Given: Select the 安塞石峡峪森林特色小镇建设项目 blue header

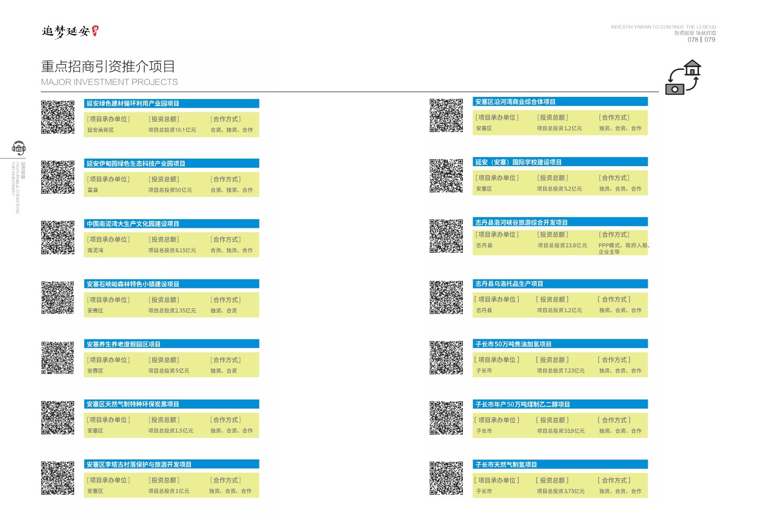Looking at the screenshot, I should pyautogui.click(x=172, y=284).
